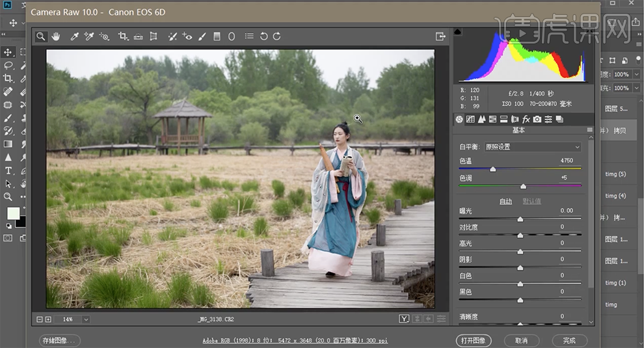Select the Adjustment Brush tool
Viewport: 644px width, 348px height.
pyautogui.click(x=202, y=36)
